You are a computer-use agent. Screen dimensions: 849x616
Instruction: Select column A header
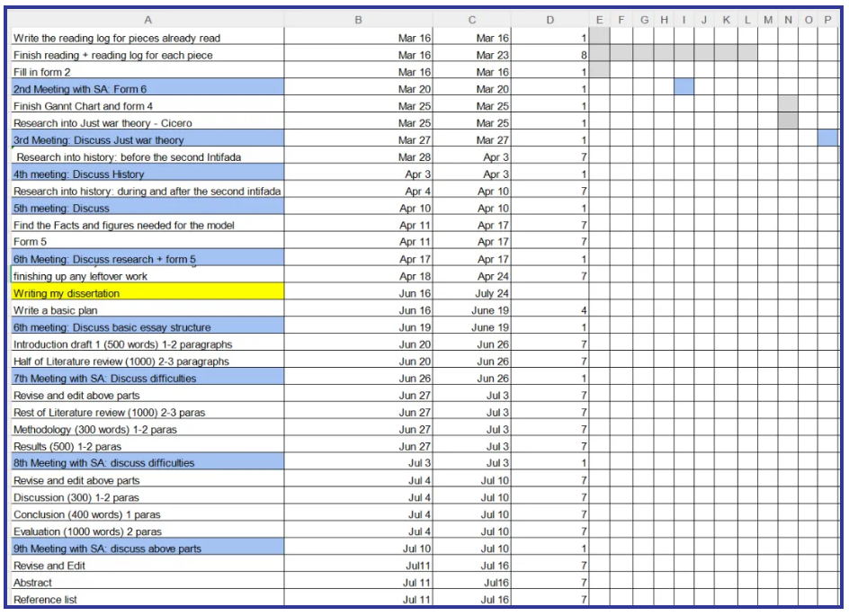[147, 20]
